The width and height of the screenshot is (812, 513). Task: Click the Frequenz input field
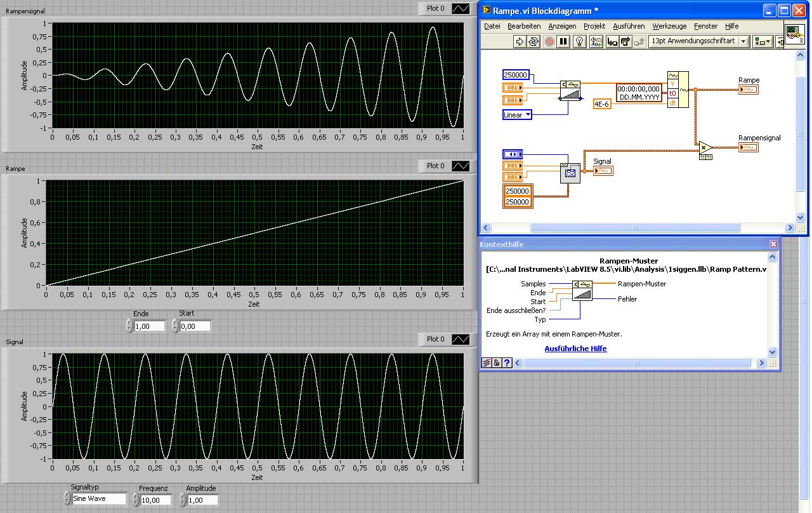156,500
